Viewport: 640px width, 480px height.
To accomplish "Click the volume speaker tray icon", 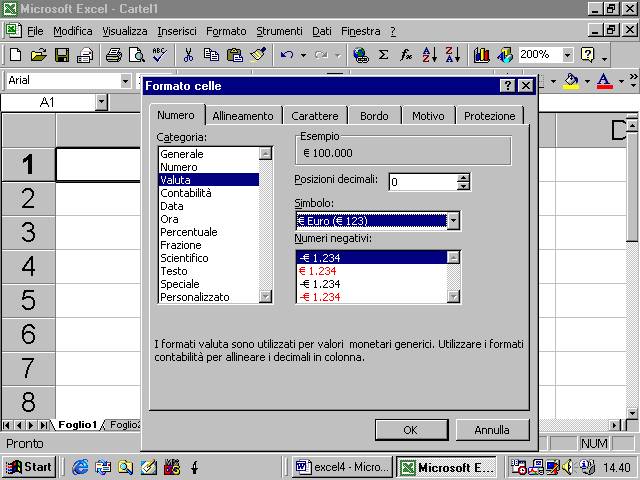I will (x=567, y=467).
